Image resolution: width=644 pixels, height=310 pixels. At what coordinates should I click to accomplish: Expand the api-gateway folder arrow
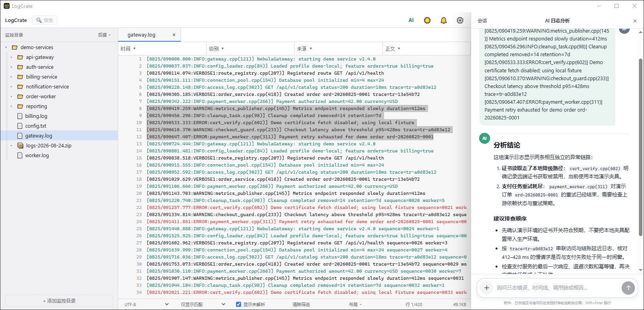(11, 57)
